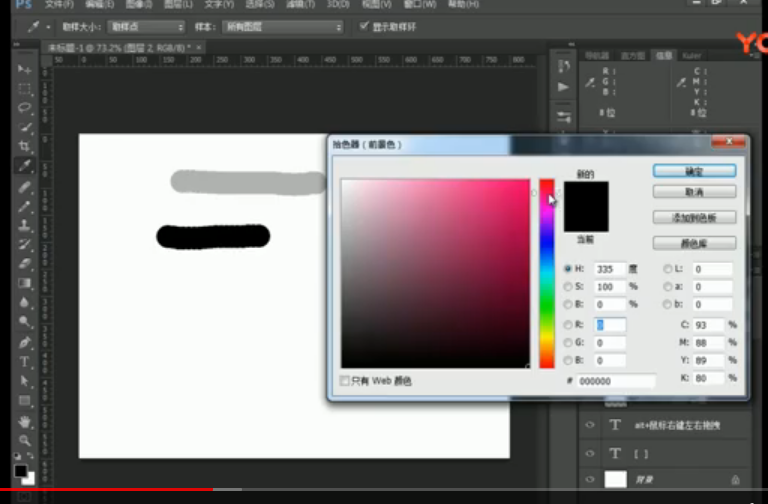Click the 取消 button
The height and width of the screenshot is (504, 768).
coord(694,192)
